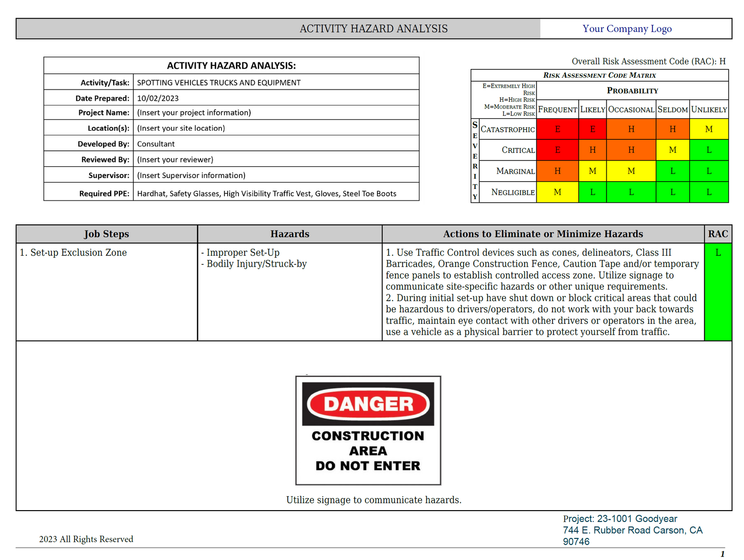Click the orange Marginal-Frequent matrix cell
The width and height of the screenshot is (744, 560).
pos(557,171)
